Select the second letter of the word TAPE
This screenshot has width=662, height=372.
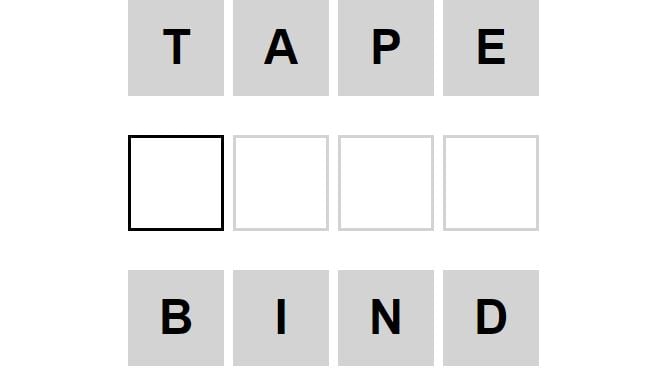click(x=281, y=48)
